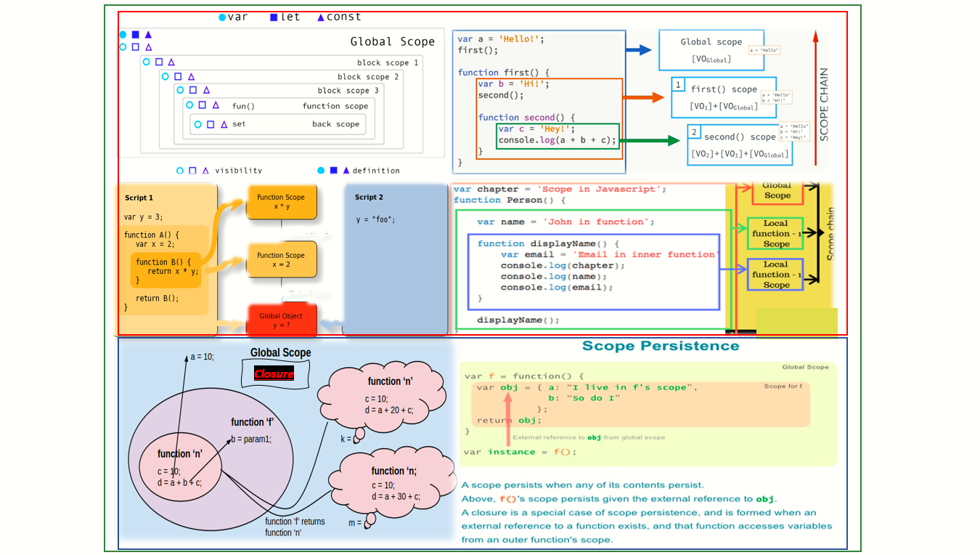Click the orange arrow pointing to first() scope
The height and width of the screenshot is (555, 980).
(x=644, y=97)
